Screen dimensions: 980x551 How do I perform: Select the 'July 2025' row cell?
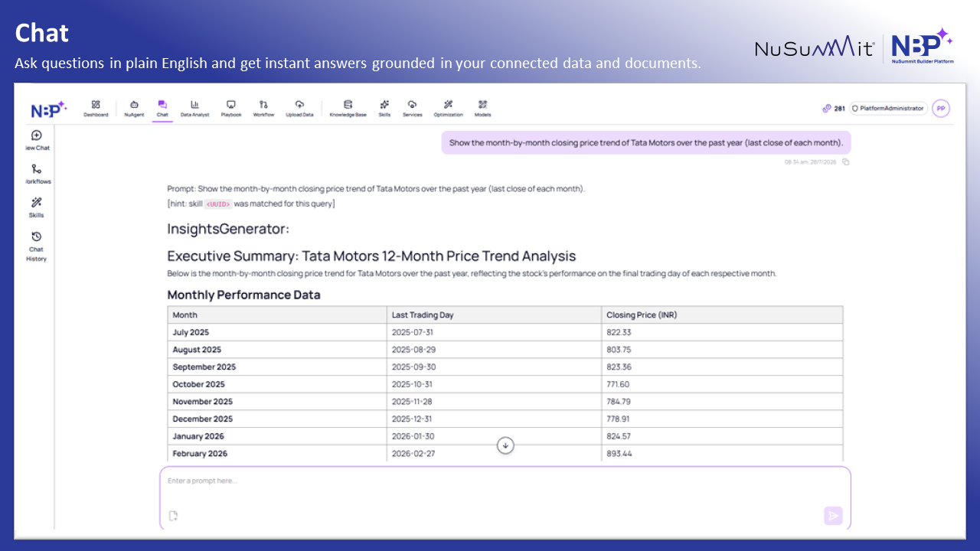277,332
